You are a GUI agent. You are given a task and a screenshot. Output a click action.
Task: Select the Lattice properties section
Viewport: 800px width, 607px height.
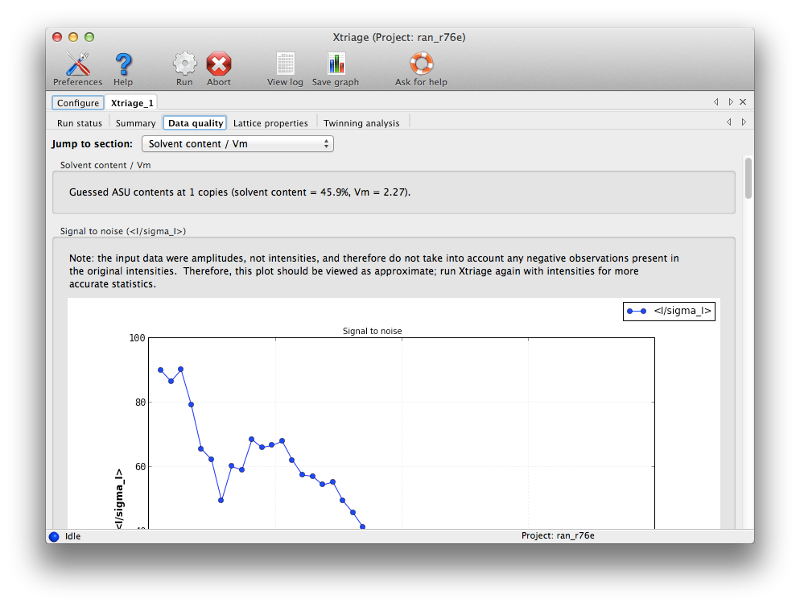click(x=270, y=123)
